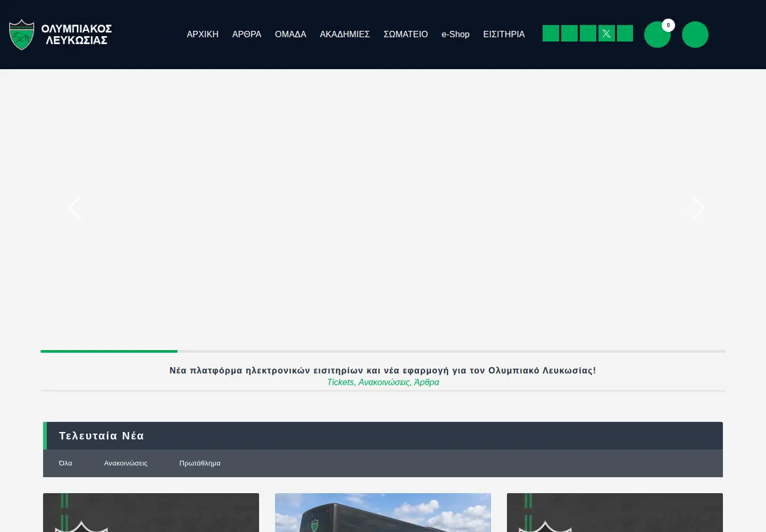Go to the ΑΡΧΙΚΗ home page
The height and width of the screenshot is (532, 766).
[x=203, y=34]
